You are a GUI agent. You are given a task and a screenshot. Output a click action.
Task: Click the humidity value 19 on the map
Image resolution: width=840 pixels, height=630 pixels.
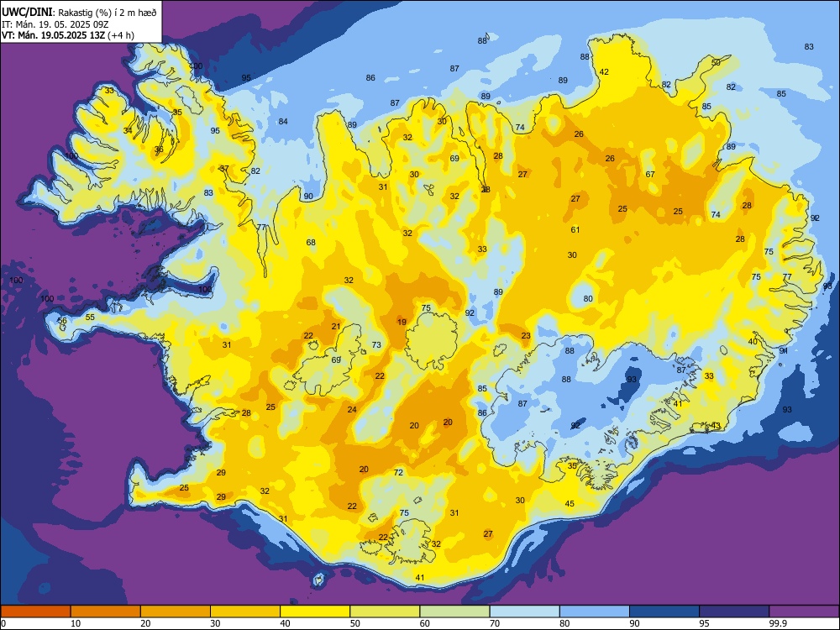[x=402, y=322]
